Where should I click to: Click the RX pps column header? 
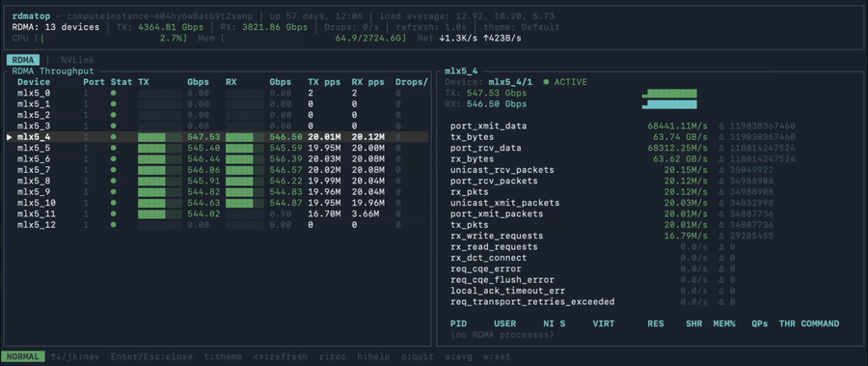point(368,82)
